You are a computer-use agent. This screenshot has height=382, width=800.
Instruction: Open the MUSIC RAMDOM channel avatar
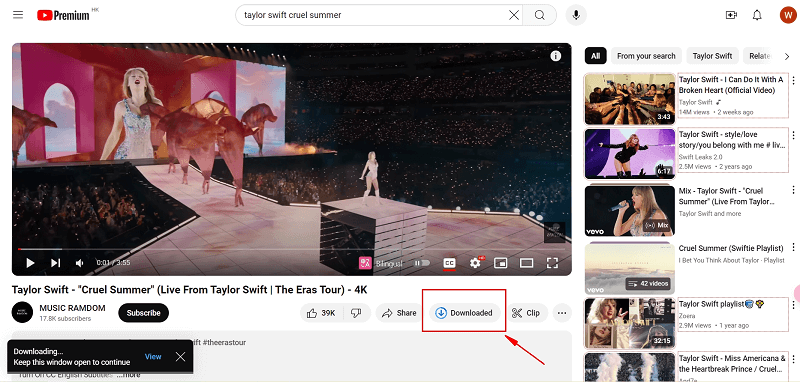[22, 313]
